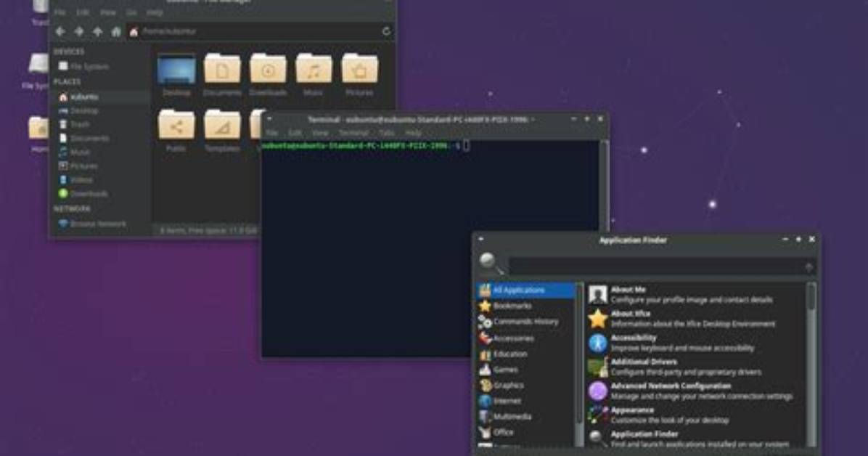Screen dimensions: 868x456
Task: Select Downloads in Places sidebar
Action: pyautogui.click(x=83, y=194)
